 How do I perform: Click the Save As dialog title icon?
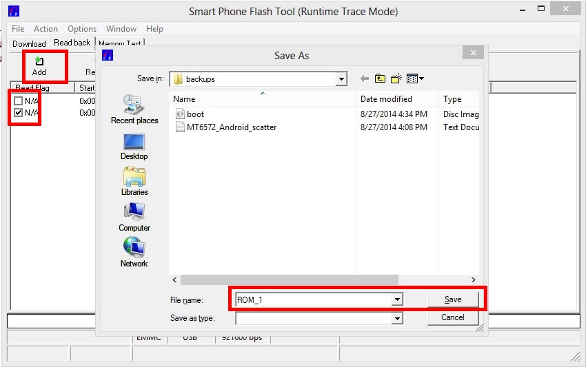coord(108,56)
